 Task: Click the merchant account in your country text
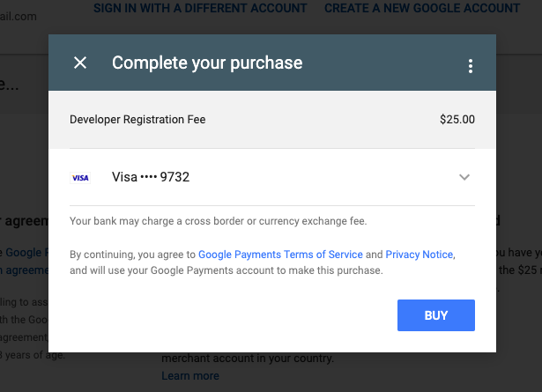pyautogui.click(x=248, y=359)
